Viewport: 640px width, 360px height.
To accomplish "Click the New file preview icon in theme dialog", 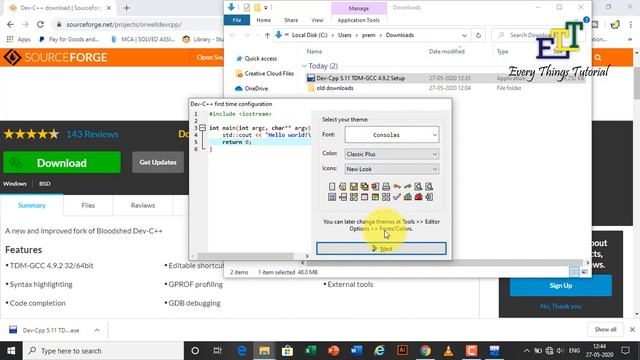I will pyautogui.click(x=332, y=187).
